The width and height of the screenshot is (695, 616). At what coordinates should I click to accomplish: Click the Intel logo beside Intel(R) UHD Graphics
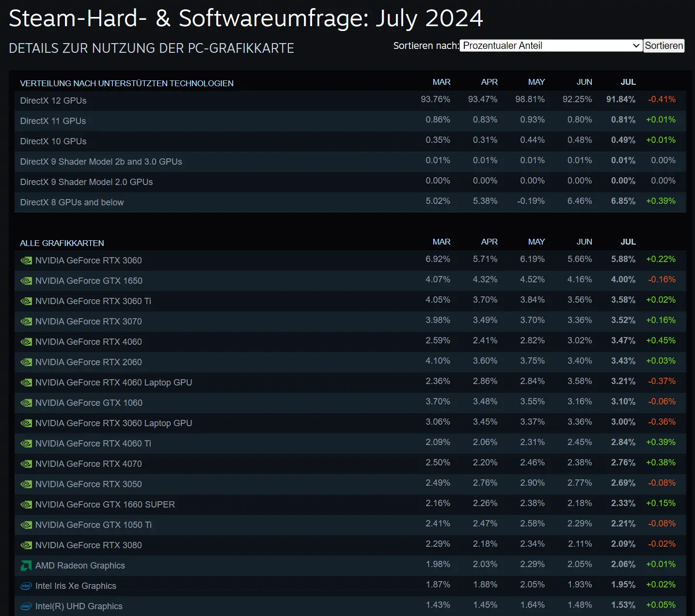pos(26,606)
